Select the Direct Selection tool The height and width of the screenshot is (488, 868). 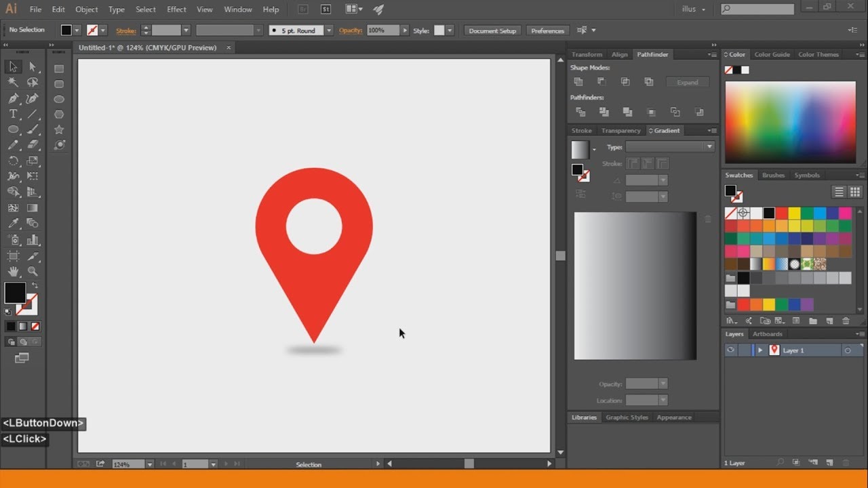(32, 66)
